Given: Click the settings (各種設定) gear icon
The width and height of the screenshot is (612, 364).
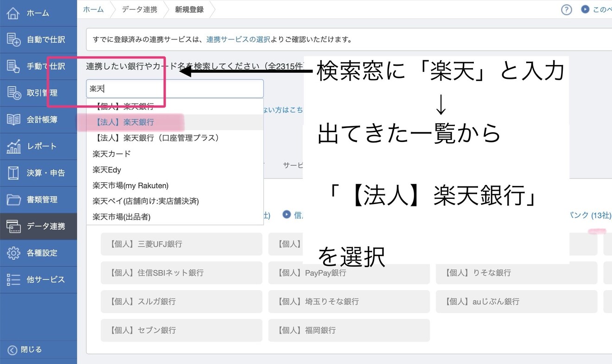Looking at the screenshot, I should point(13,253).
